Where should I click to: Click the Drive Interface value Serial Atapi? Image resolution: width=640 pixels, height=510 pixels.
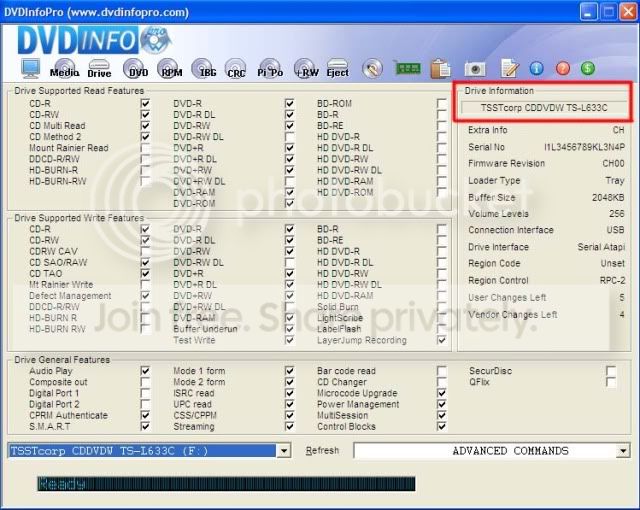point(601,247)
